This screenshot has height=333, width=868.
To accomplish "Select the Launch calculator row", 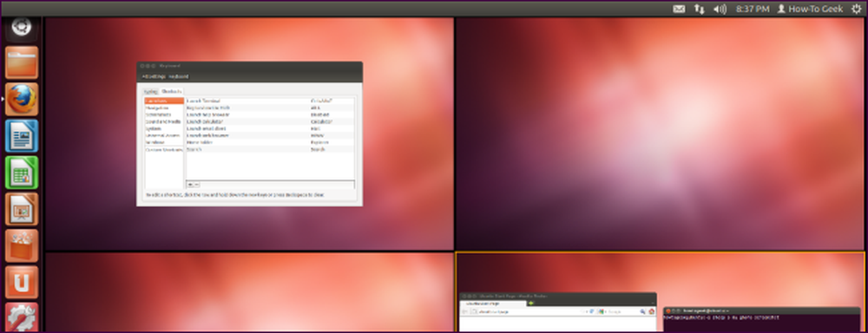I will (270, 121).
